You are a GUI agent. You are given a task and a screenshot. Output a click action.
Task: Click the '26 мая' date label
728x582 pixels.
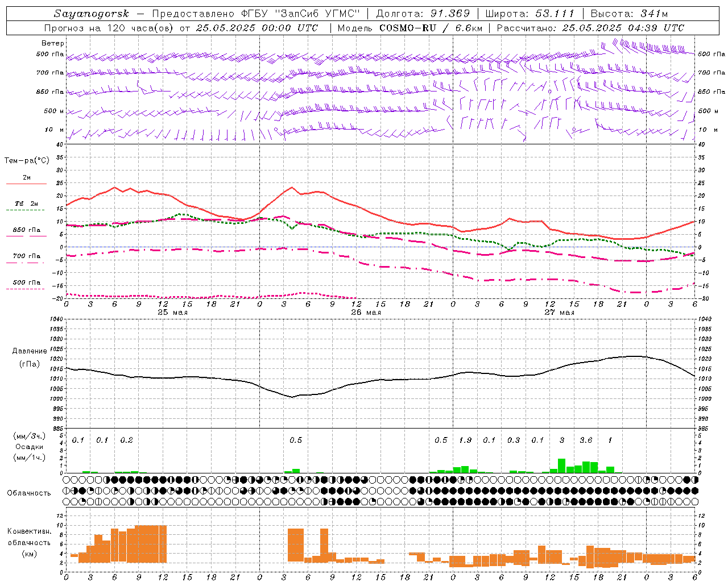coord(366,313)
